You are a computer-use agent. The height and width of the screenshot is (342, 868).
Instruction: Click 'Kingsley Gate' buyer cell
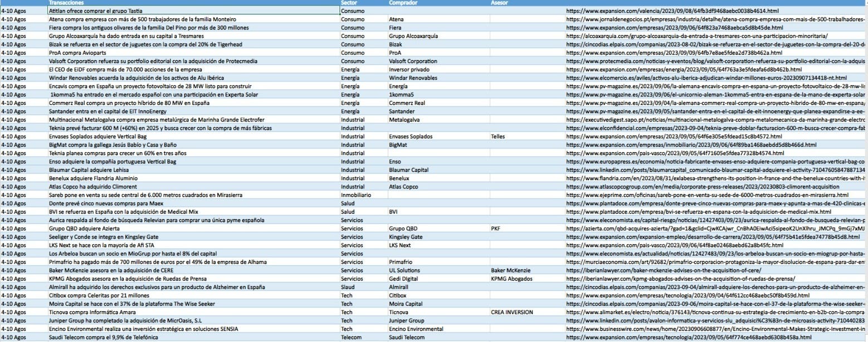438,237
